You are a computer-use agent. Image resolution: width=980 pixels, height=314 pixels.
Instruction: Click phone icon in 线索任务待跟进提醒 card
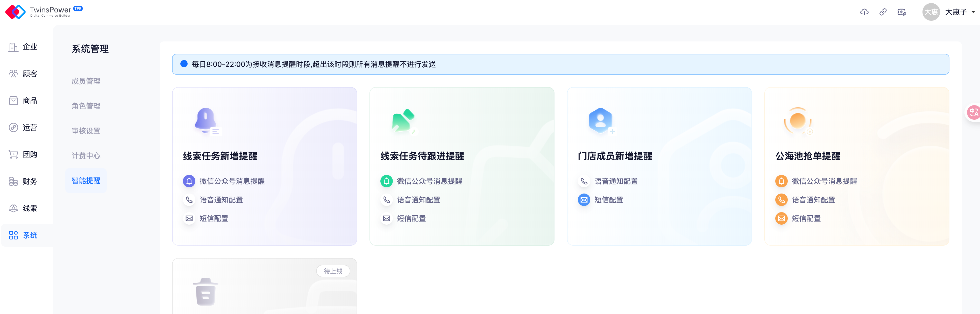[x=387, y=199]
